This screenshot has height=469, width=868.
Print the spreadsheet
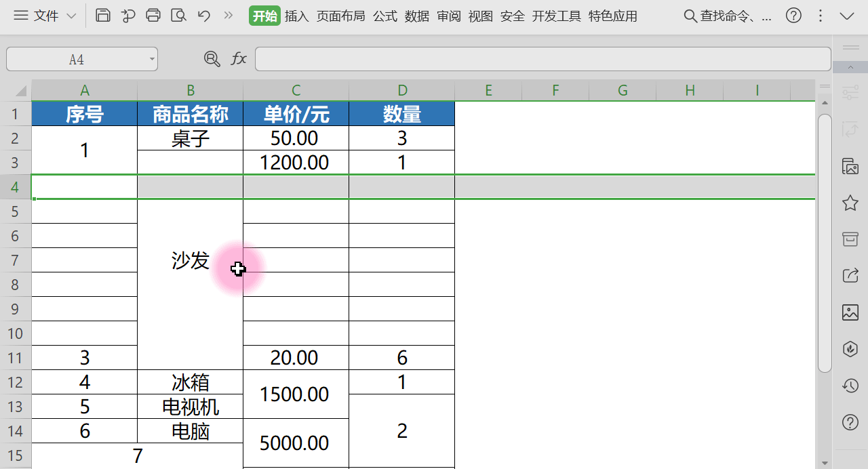[x=153, y=15]
